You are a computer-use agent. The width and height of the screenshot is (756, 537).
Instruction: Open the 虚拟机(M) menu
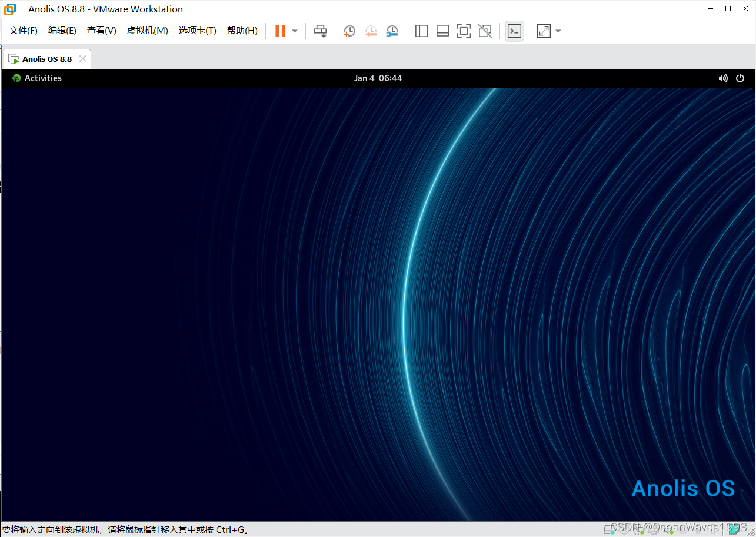pos(148,31)
